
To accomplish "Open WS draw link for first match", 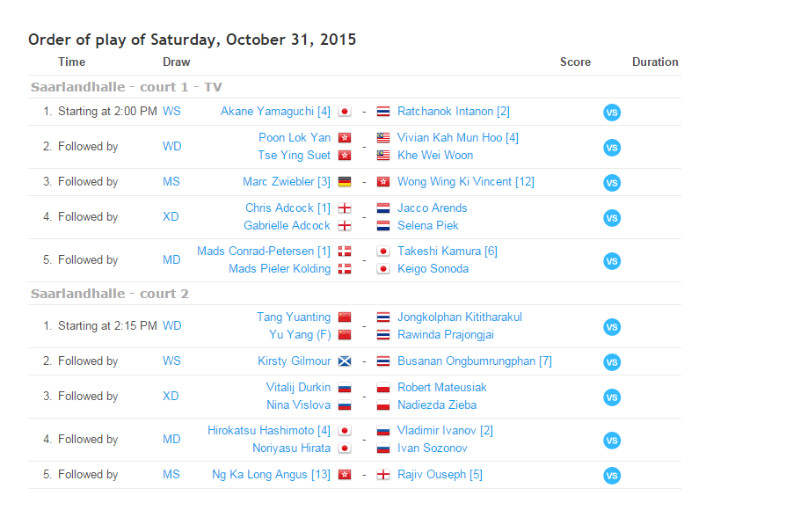I will tap(171, 112).
